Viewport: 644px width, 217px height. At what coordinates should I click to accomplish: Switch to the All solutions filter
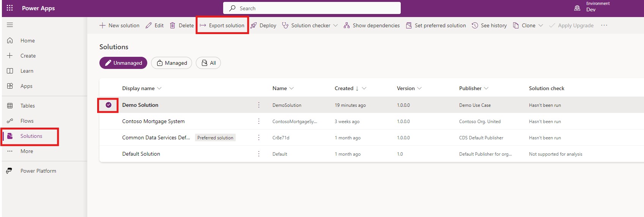pos(208,63)
